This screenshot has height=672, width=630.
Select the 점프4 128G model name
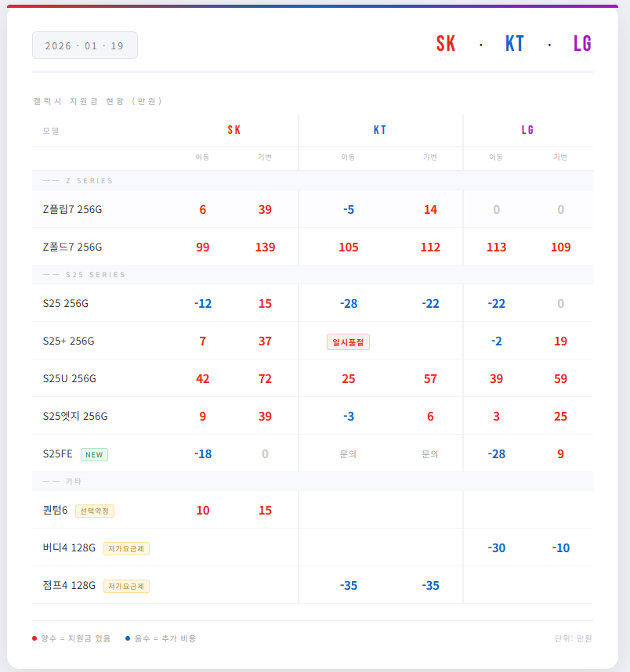[69, 585]
